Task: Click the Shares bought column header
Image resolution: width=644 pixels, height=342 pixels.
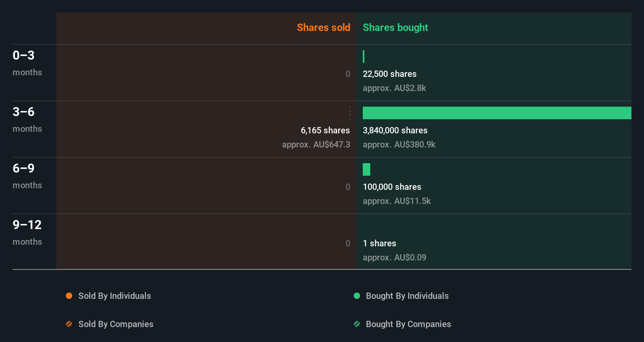Action: point(395,27)
